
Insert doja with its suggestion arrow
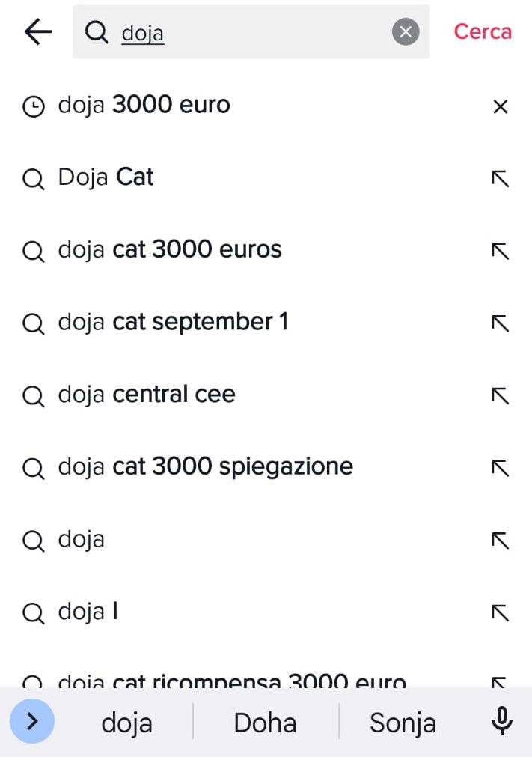(499, 540)
